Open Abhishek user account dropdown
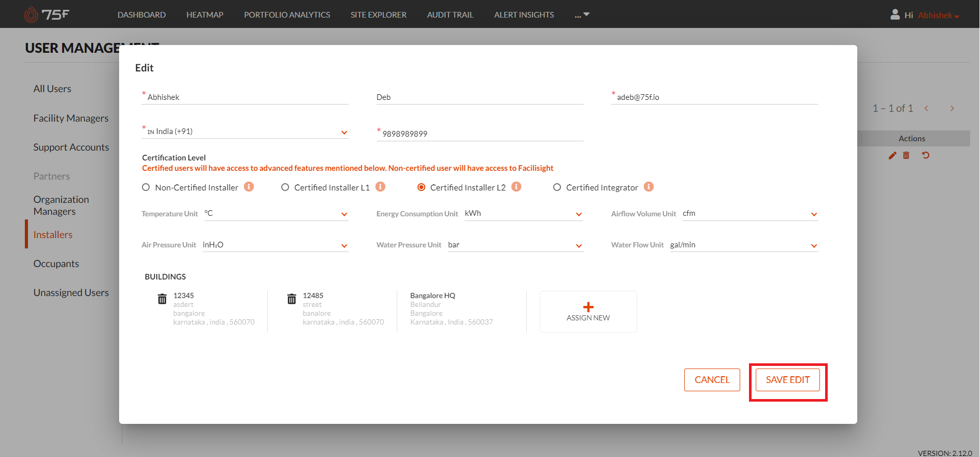The image size is (980, 457). click(939, 15)
